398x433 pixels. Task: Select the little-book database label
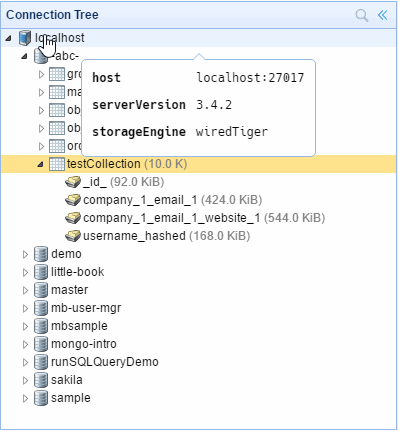coord(77,272)
